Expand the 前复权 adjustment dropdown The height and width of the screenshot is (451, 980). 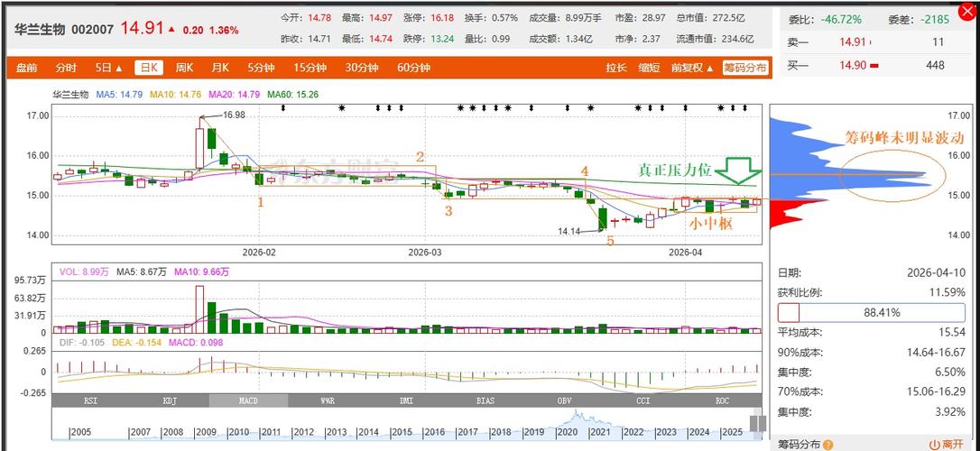692,68
